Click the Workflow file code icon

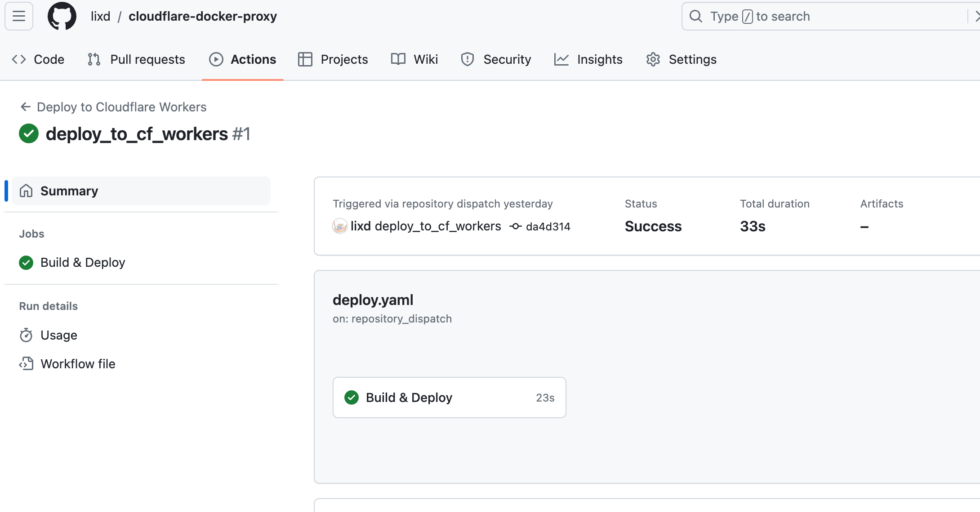[x=26, y=364]
